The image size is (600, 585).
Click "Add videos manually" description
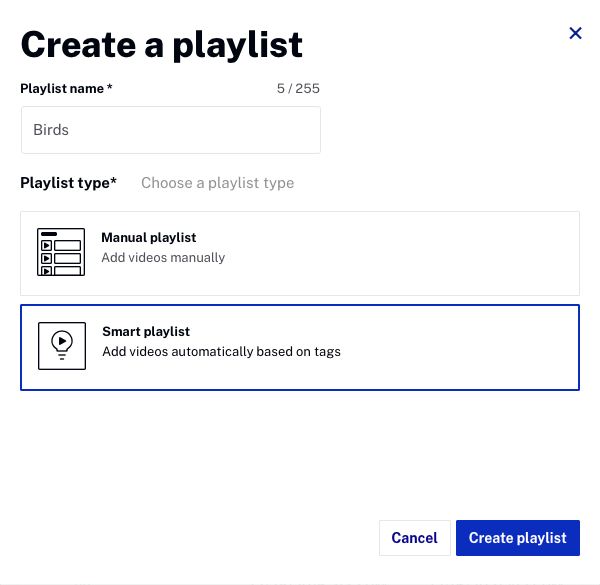coord(163,257)
